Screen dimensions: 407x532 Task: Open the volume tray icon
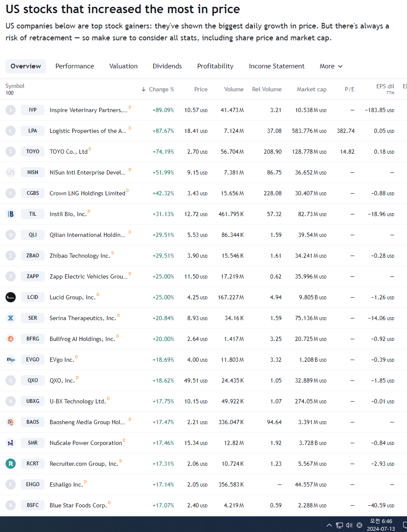tap(349, 525)
